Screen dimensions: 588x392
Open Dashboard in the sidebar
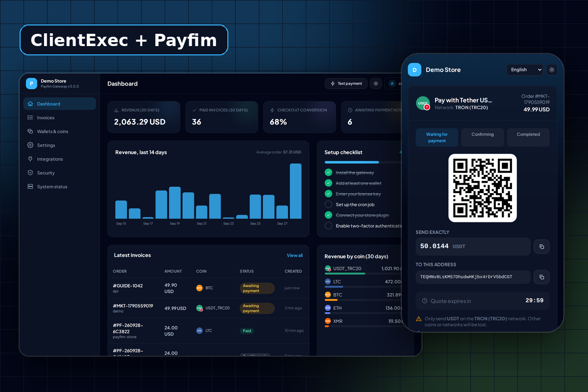[x=59, y=104]
